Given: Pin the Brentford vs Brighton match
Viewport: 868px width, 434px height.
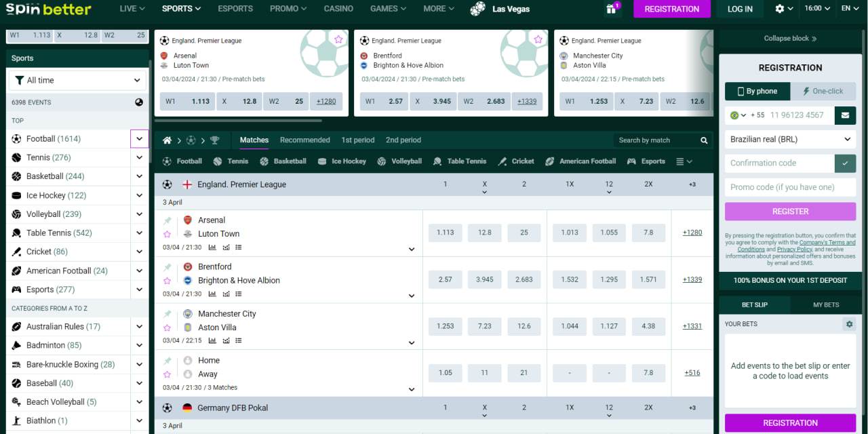Looking at the screenshot, I should [x=167, y=267].
